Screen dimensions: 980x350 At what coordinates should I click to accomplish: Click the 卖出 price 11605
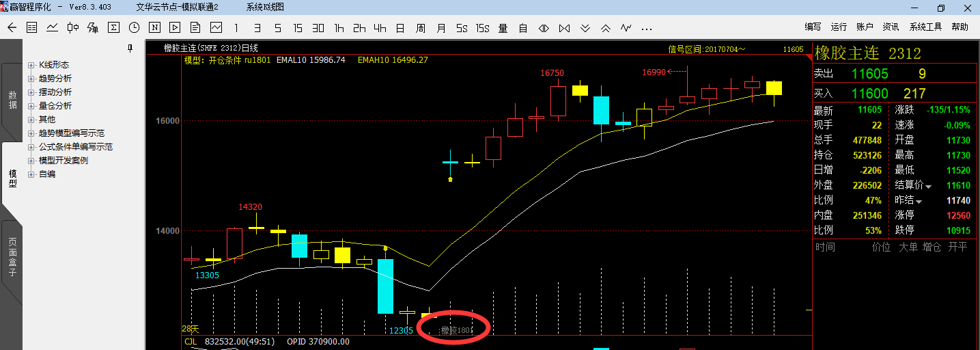tap(870, 74)
